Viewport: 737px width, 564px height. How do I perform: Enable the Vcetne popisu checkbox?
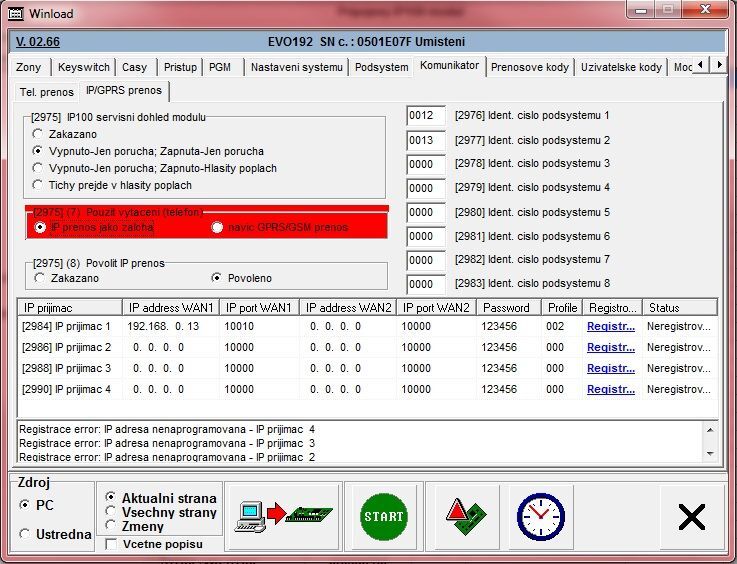click(110, 545)
